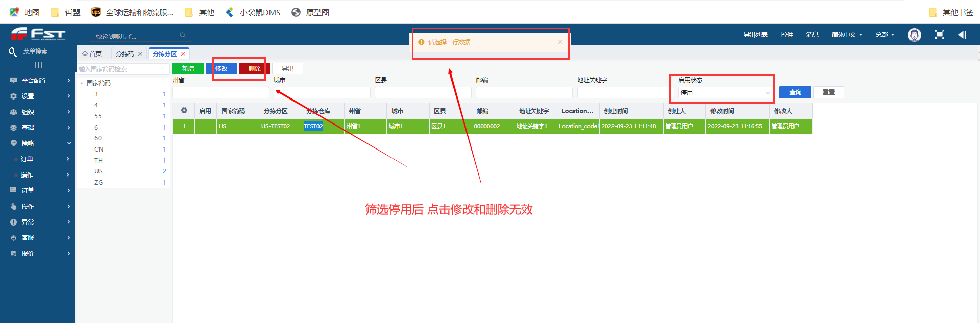Open the 简体中文 language dropdown
This screenshot has height=323, width=980.
click(846, 35)
